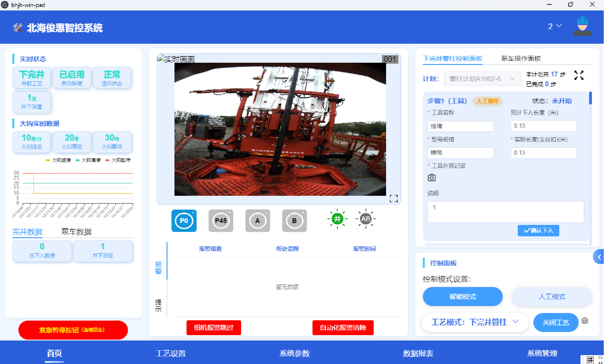Viewport: 604px width, 364px height.
Task: Select 下完井管柱控制面板 tab
Action: point(453,59)
